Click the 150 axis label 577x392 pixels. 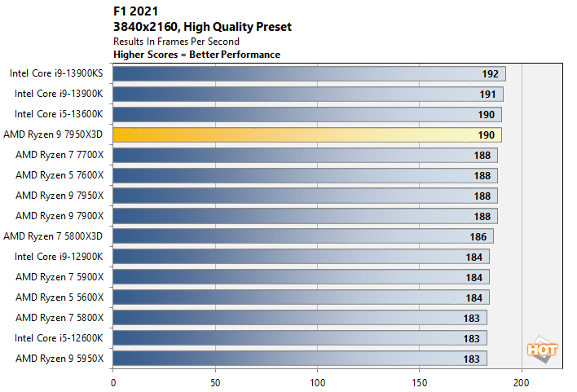coord(420,383)
